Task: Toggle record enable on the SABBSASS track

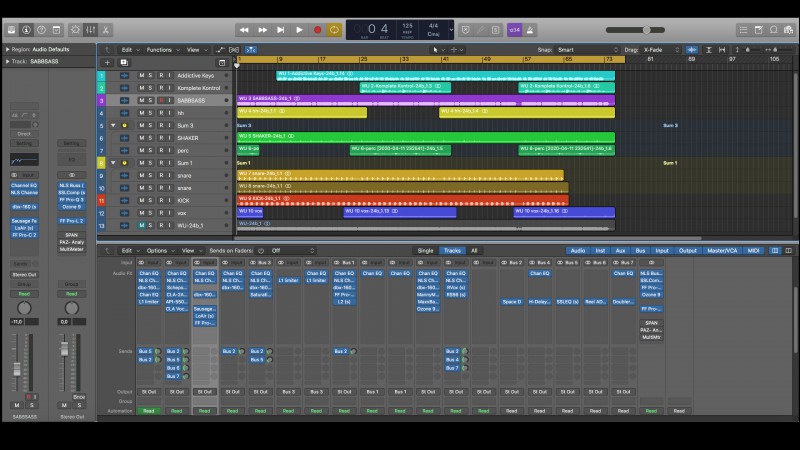Action: (x=160, y=101)
